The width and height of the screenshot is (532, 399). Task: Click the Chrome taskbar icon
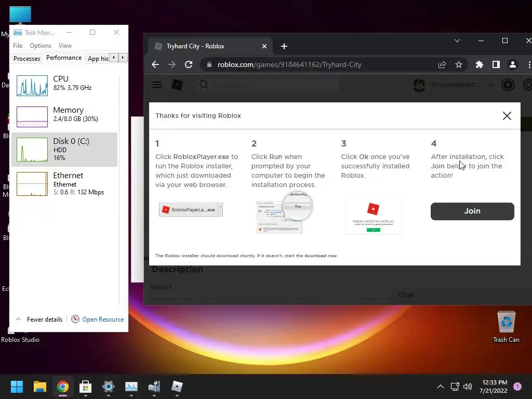coord(62,387)
